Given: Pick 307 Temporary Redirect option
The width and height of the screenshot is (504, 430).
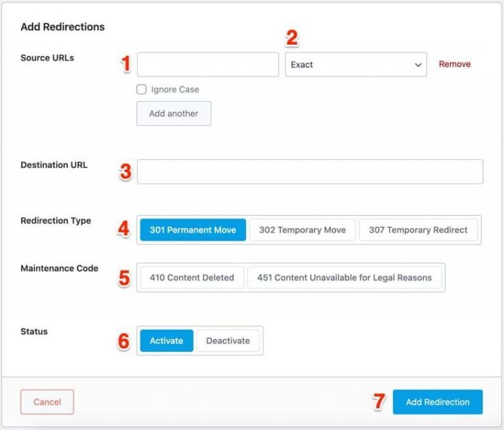Looking at the screenshot, I should pos(418,230).
